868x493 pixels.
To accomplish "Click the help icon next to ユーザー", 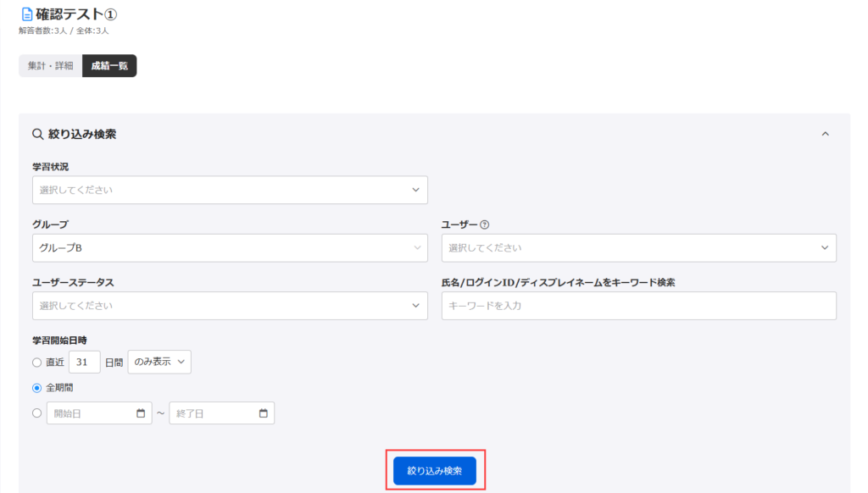I will pos(484,224).
